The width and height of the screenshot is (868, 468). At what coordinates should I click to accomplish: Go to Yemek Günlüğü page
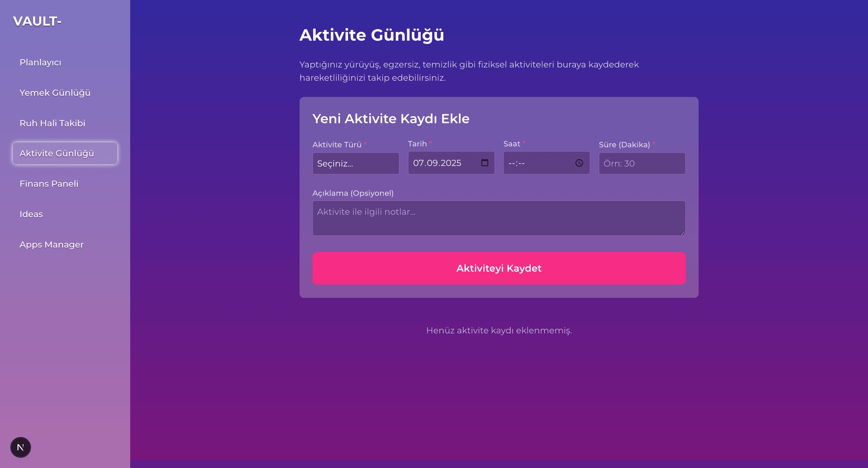pyautogui.click(x=55, y=93)
